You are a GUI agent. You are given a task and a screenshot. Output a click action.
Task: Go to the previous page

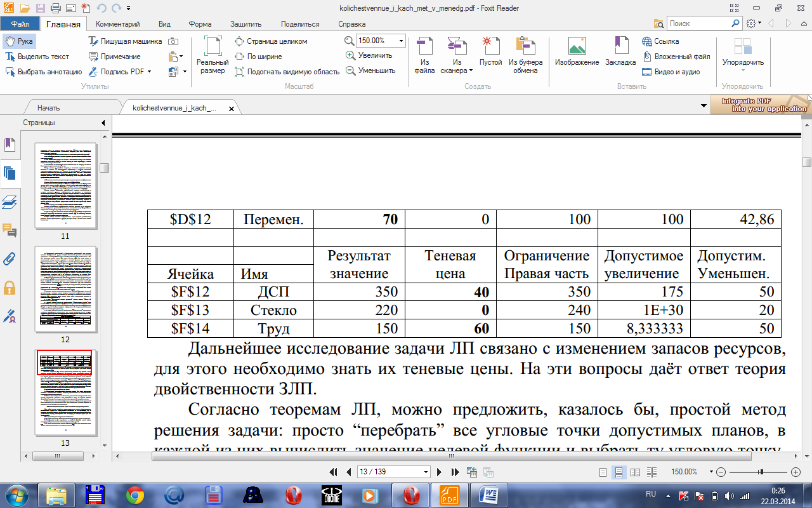tap(348, 472)
